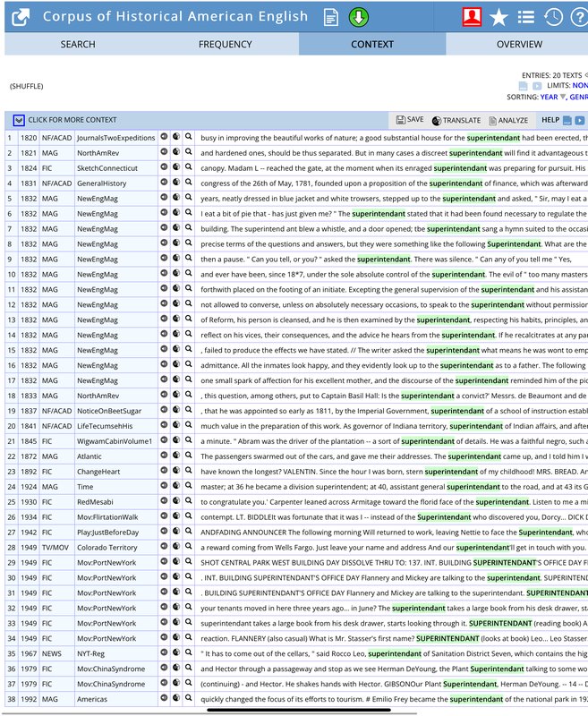Sort results by the YEAR link
Screen dimensions: 588x716
pos(549,97)
